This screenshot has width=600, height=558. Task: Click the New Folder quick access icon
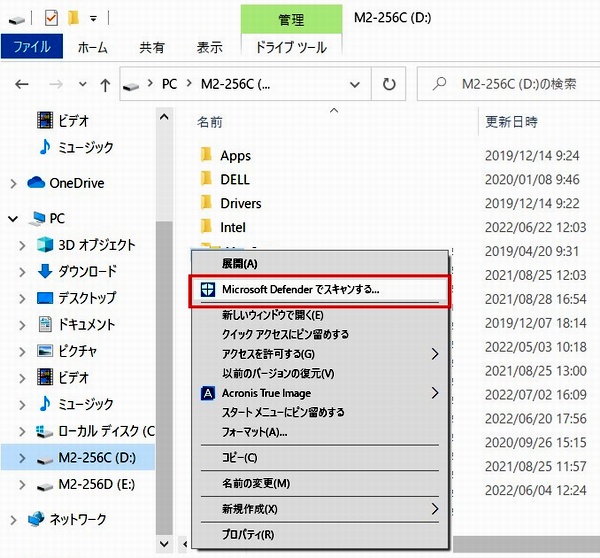73,18
